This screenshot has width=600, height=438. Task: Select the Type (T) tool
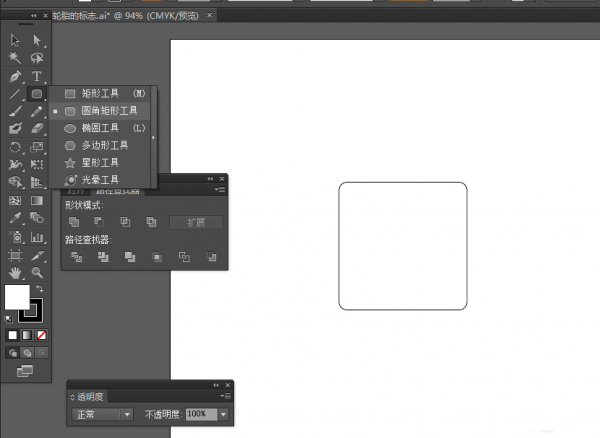click(x=37, y=76)
